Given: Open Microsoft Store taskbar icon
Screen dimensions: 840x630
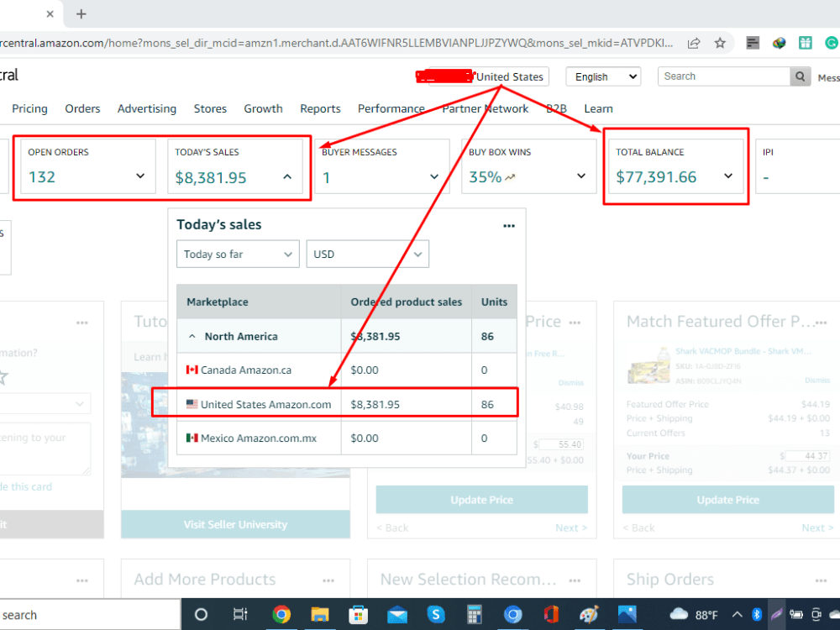Looking at the screenshot, I should (x=359, y=615).
